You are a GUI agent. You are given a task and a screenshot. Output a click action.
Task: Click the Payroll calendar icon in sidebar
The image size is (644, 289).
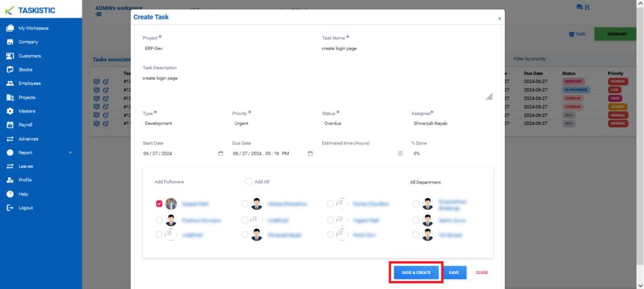[10, 125]
